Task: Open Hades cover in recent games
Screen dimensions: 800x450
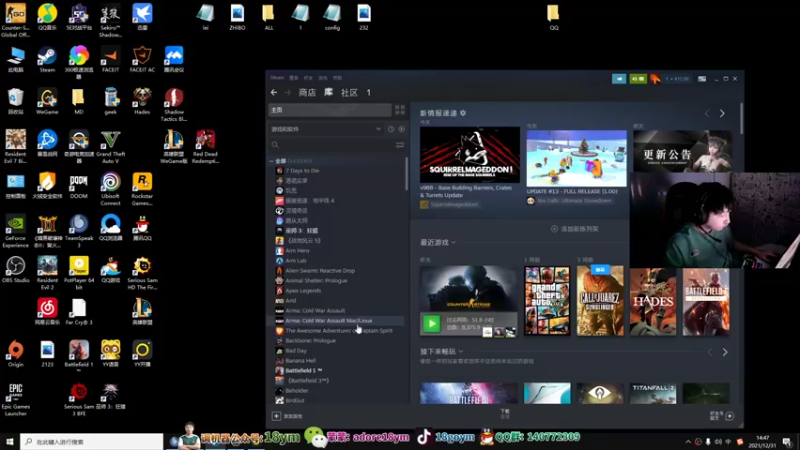Action: coord(653,302)
